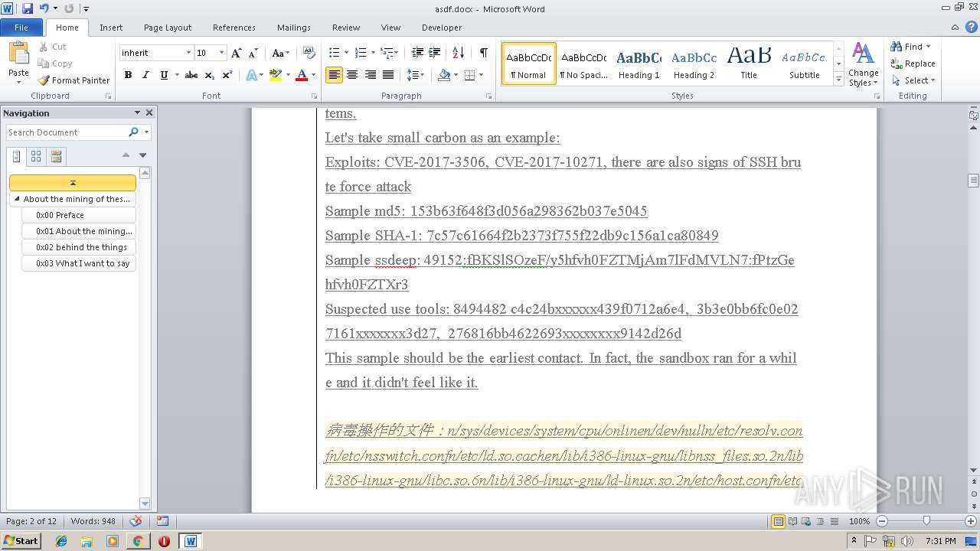Click the Word count in status bar
The height and width of the screenshot is (551, 980).
[x=93, y=521]
